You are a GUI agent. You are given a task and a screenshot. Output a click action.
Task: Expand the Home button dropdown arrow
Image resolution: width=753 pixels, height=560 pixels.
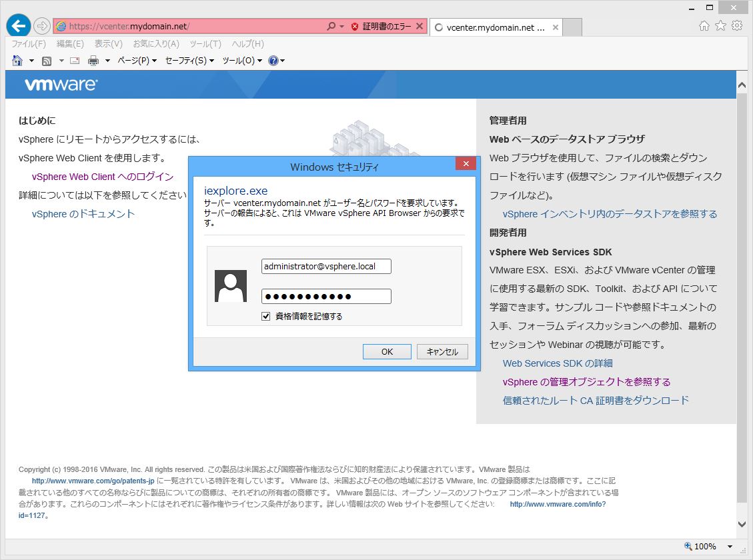(32, 61)
